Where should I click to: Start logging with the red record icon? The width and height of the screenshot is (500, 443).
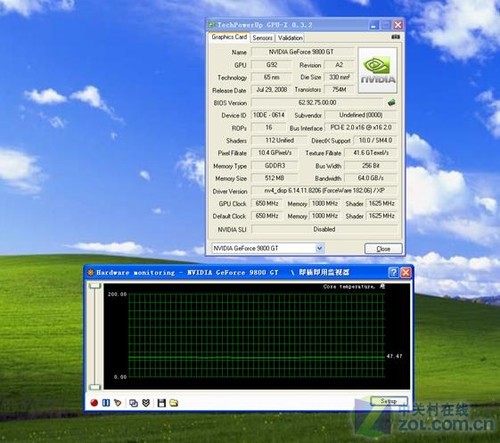point(94,403)
